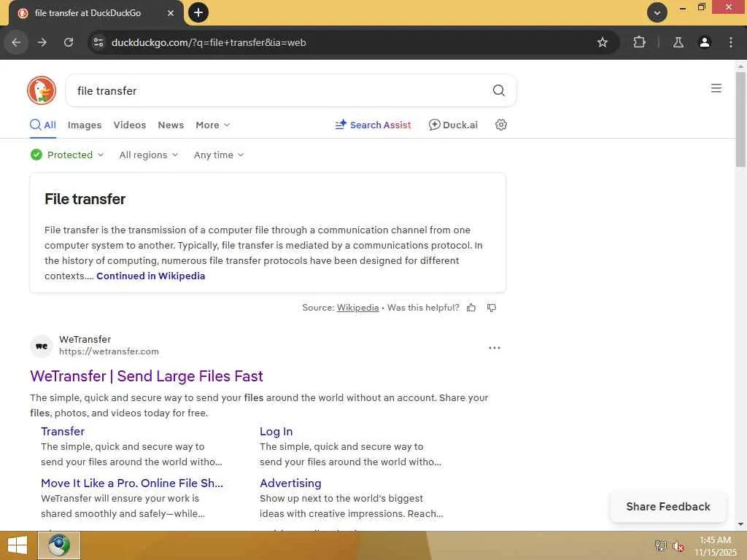
Task: Bookmark this page with star icon
Action: [602, 42]
